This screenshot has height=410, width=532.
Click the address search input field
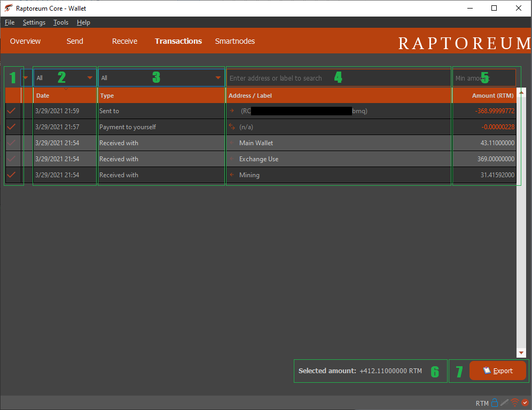(x=337, y=77)
